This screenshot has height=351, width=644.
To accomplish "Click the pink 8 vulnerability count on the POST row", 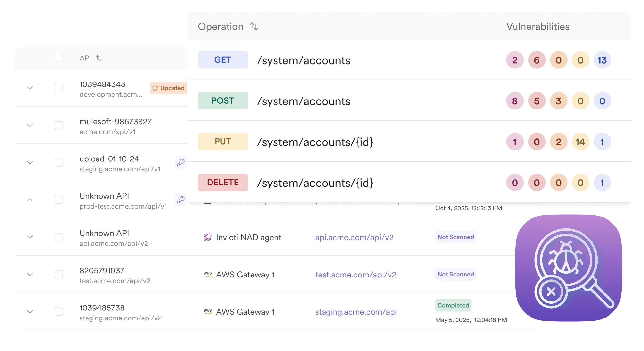I will (x=514, y=101).
